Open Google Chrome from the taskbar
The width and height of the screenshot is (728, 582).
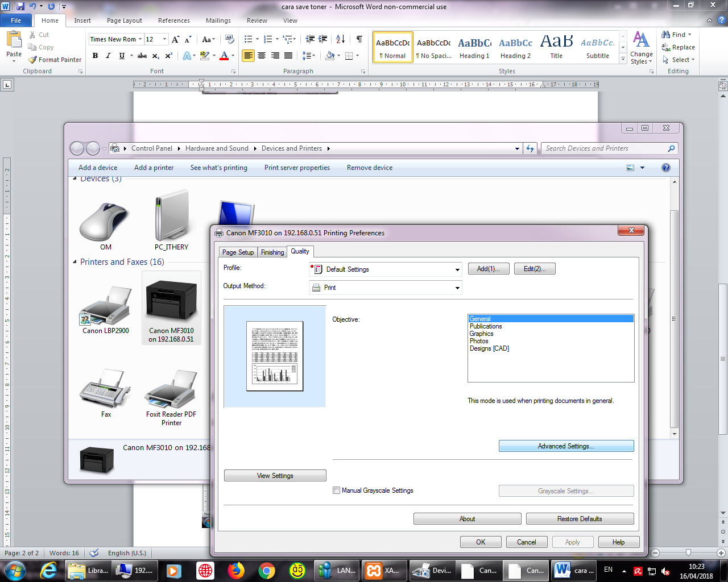point(267,570)
